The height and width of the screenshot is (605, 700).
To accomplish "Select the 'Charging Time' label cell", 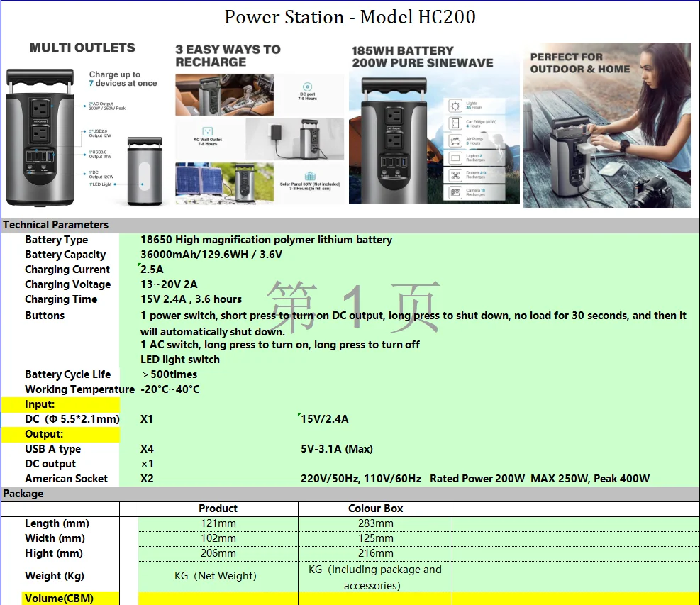I will click(61, 299).
